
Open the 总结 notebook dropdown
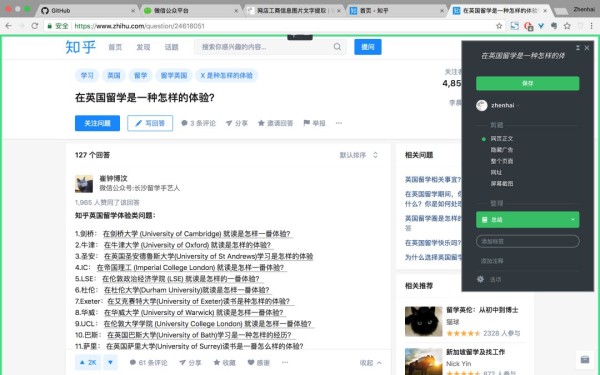click(527, 220)
